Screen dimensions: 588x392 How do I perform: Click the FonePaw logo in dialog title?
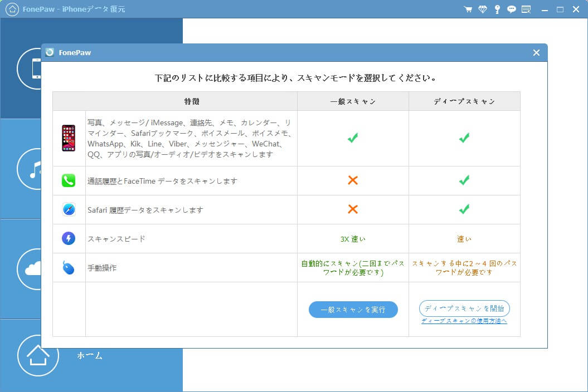coord(50,52)
